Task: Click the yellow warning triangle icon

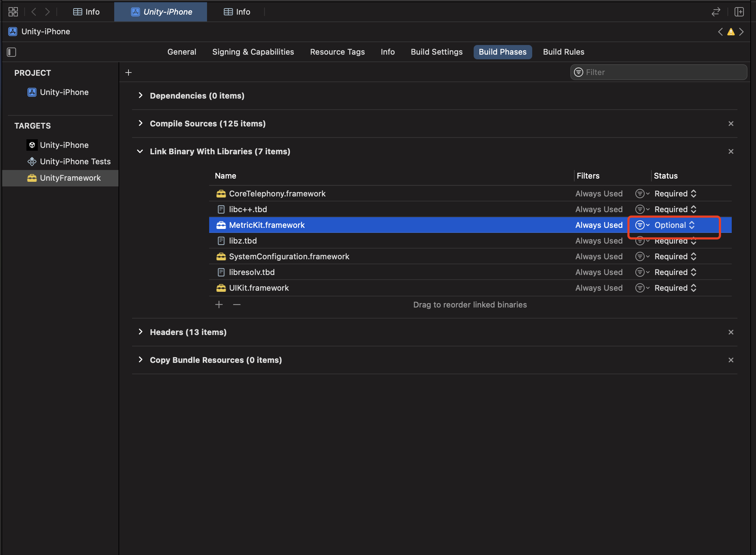Action: click(731, 32)
